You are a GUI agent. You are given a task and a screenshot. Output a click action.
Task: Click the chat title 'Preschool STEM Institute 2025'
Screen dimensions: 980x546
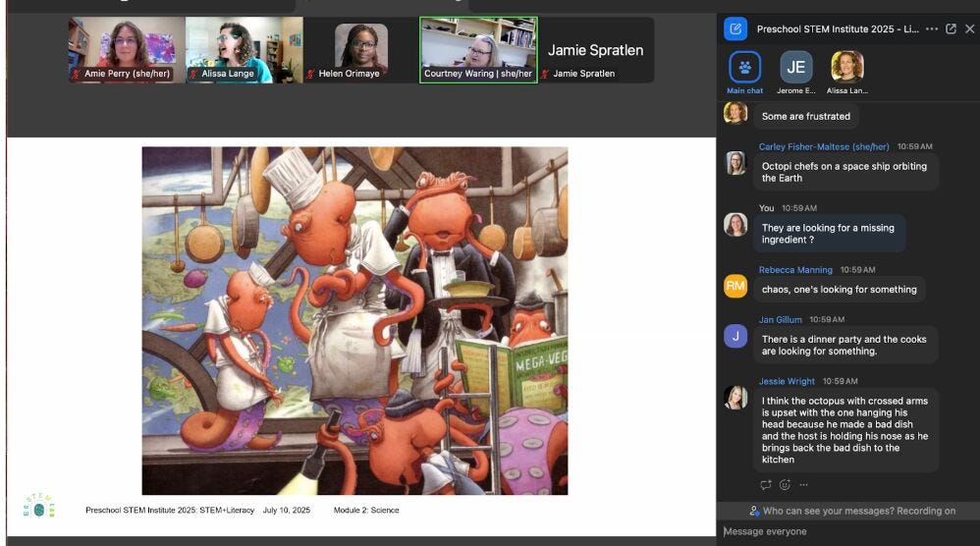tap(837, 28)
